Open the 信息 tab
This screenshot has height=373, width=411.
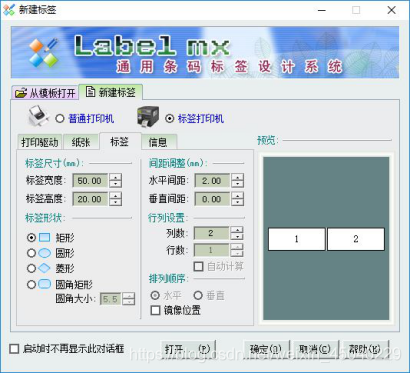(159, 143)
